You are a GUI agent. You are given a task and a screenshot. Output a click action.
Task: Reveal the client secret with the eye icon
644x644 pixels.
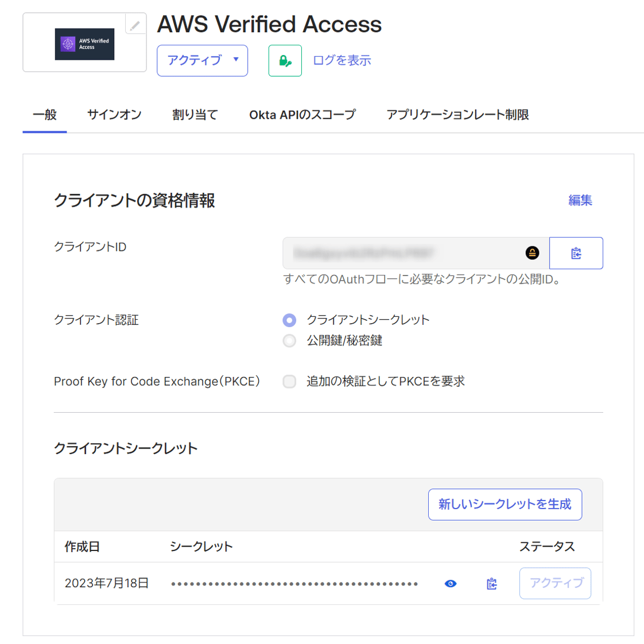click(x=450, y=583)
